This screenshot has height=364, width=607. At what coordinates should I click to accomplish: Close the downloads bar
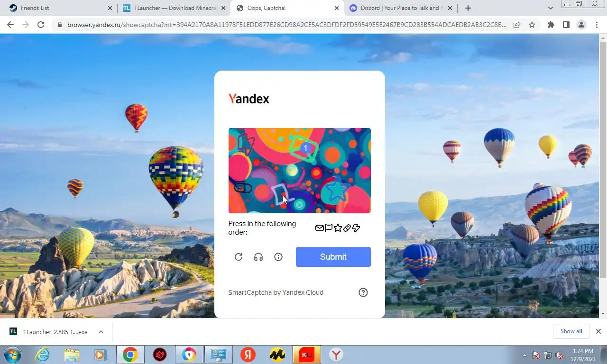(x=598, y=331)
